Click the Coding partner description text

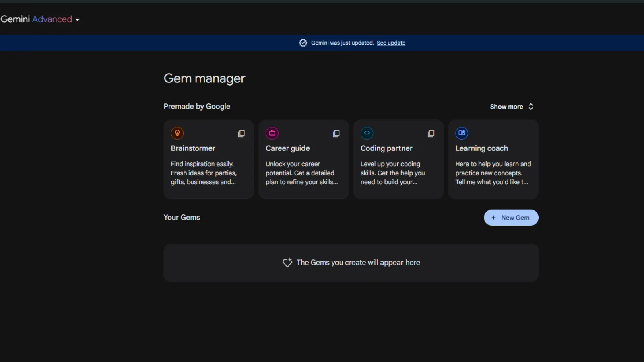coord(393,173)
